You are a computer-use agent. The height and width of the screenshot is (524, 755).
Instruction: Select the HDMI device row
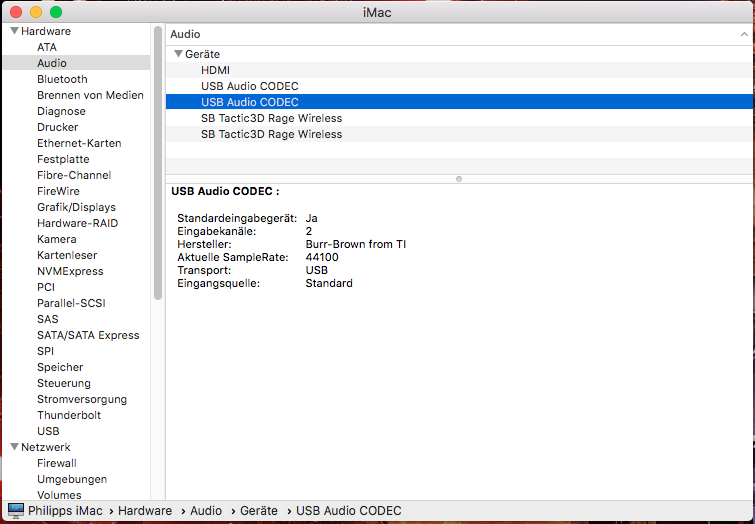[460, 70]
